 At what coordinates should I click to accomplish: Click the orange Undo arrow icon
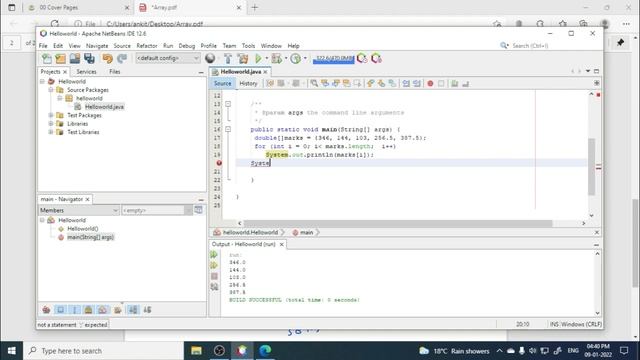107,59
